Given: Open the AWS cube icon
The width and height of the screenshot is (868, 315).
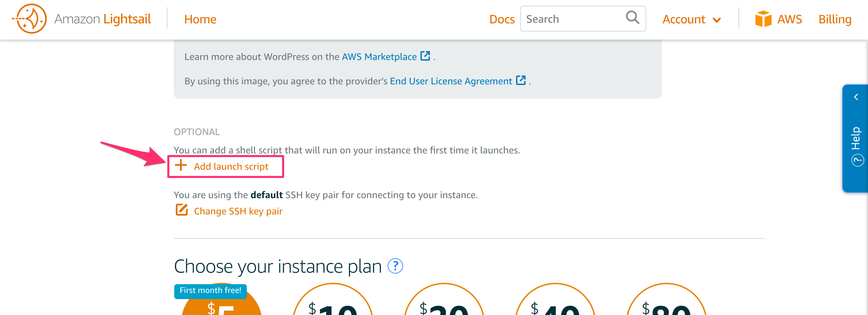Looking at the screenshot, I should tap(763, 19).
